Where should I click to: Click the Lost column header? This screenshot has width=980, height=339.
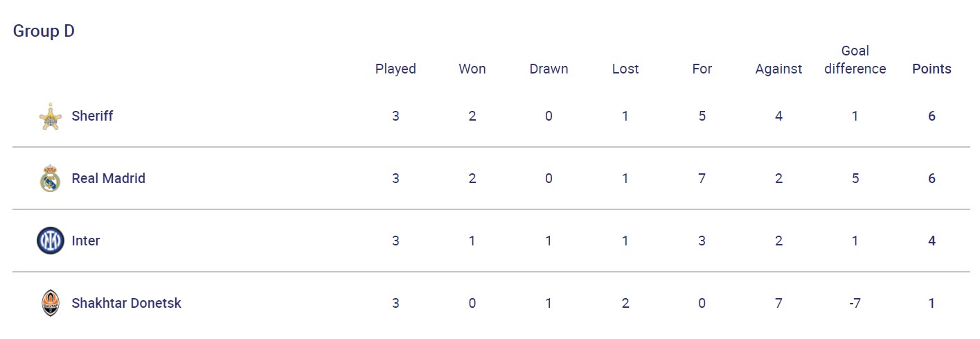[625, 69]
